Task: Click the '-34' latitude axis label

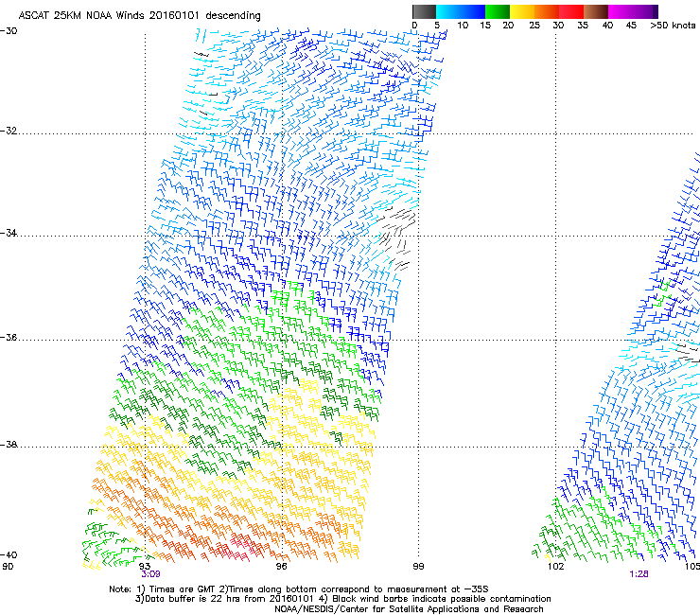Action: [9, 233]
